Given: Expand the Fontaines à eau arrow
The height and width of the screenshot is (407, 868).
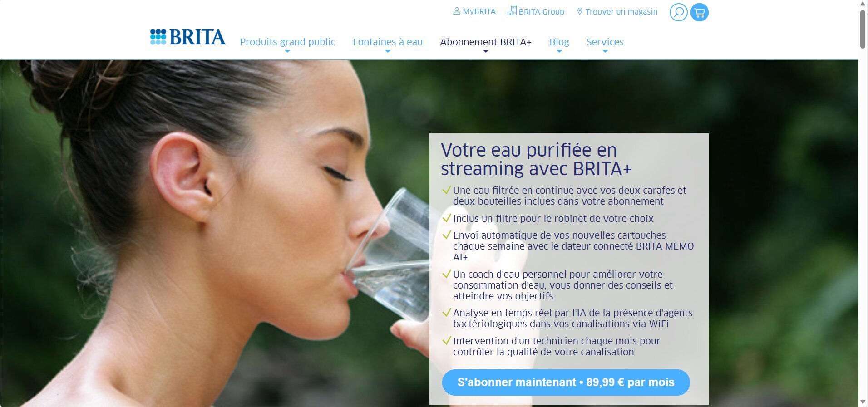Looking at the screenshot, I should pyautogui.click(x=388, y=51).
